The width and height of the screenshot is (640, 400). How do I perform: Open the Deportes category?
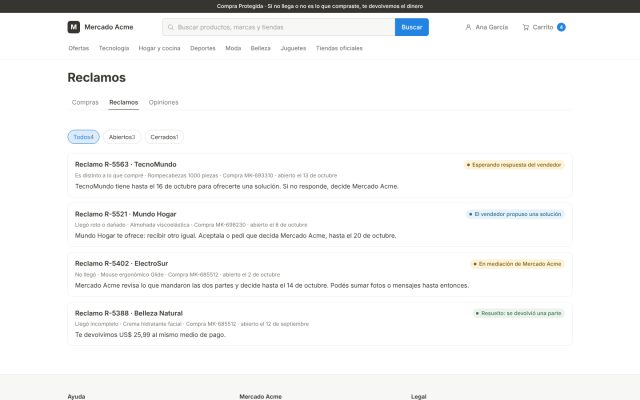tap(203, 48)
